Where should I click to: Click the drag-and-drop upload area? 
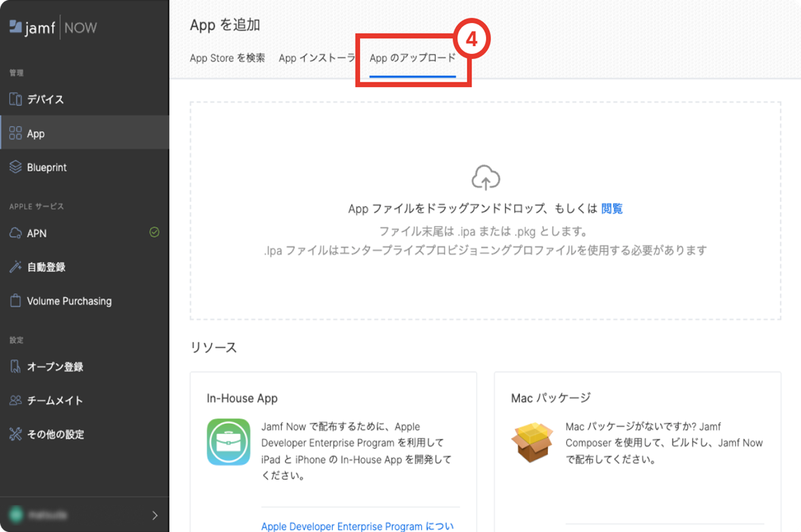[485, 210]
